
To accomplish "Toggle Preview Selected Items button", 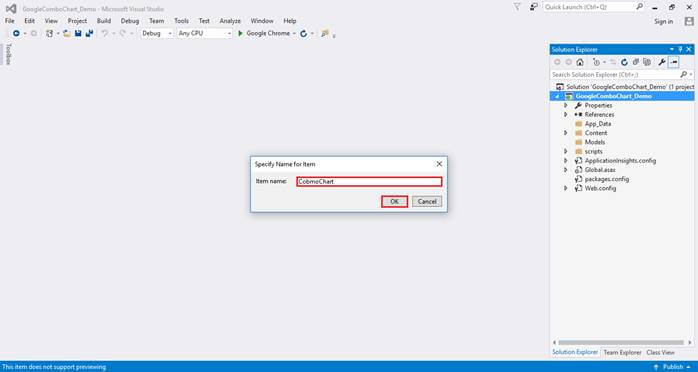I will 674,62.
